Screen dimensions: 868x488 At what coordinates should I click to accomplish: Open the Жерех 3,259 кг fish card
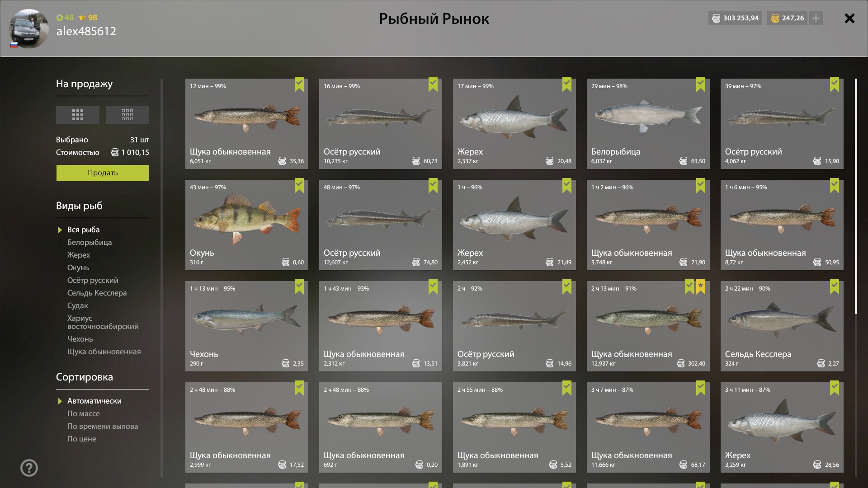point(782,427)
